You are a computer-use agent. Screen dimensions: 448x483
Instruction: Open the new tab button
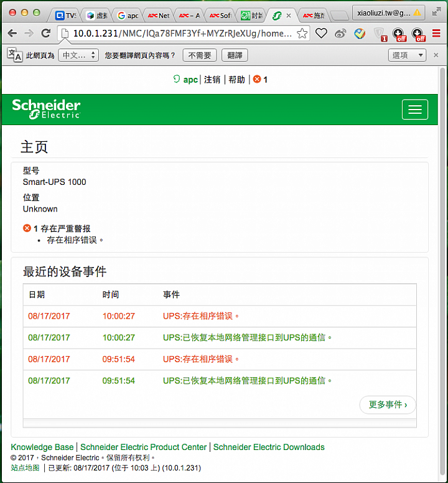click(x=340, y=16)
